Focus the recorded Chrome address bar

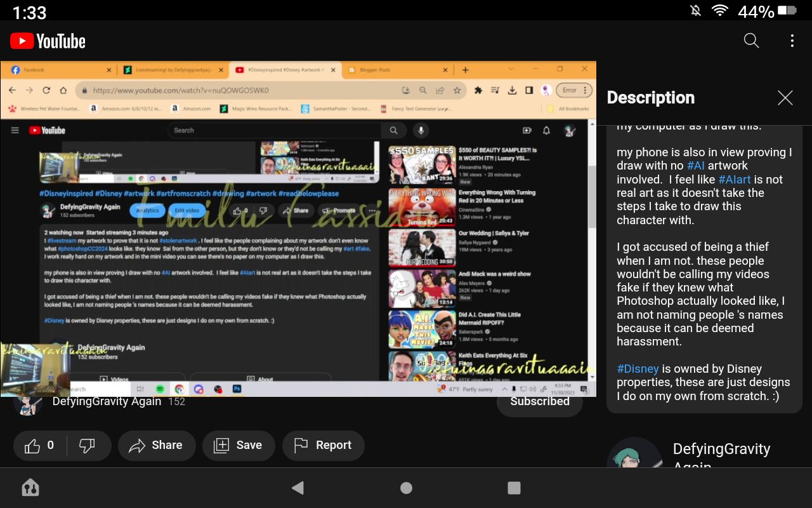pos(270,90)
